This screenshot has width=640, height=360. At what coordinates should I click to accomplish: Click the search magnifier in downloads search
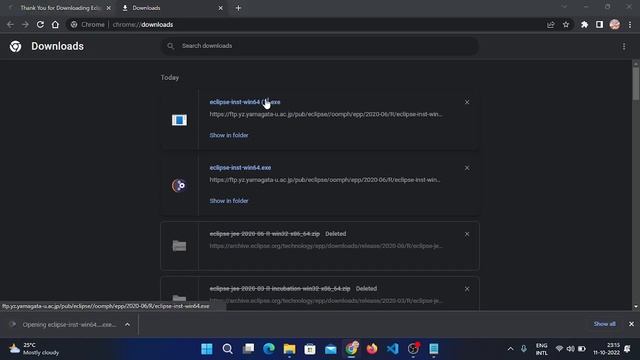pyautogui.click(x=171, y=46)
